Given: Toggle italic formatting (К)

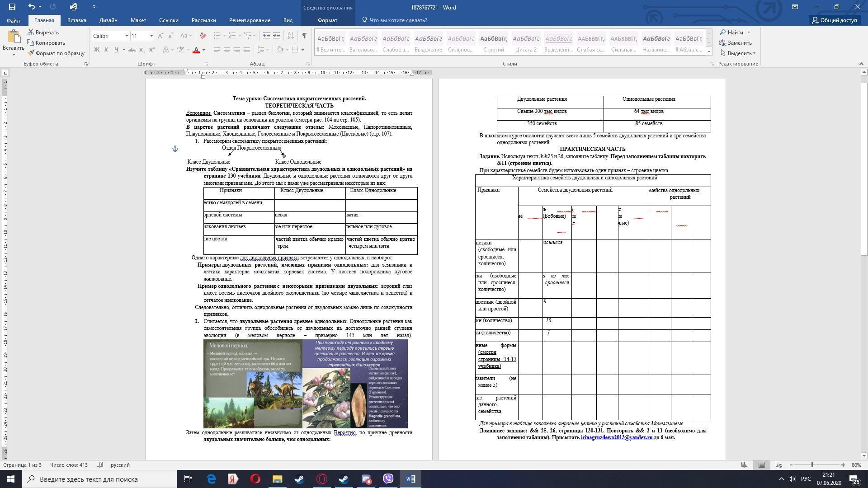Looking at the screenshot, I should click(x=106, y=50).
